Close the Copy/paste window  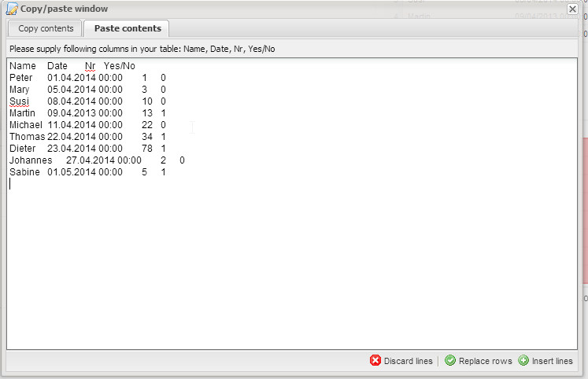(x=572, y=9)
